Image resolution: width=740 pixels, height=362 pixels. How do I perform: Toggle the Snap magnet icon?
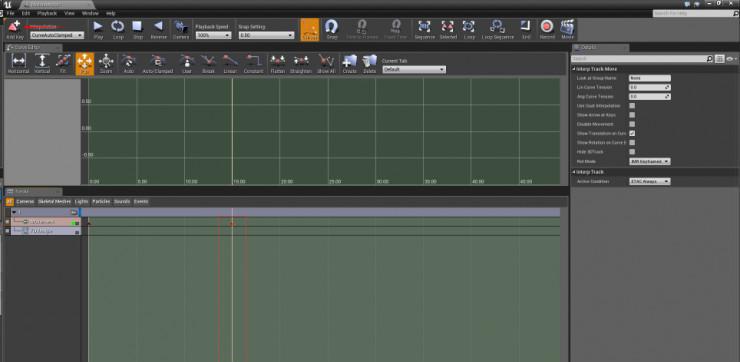click(x=332, y=26)
